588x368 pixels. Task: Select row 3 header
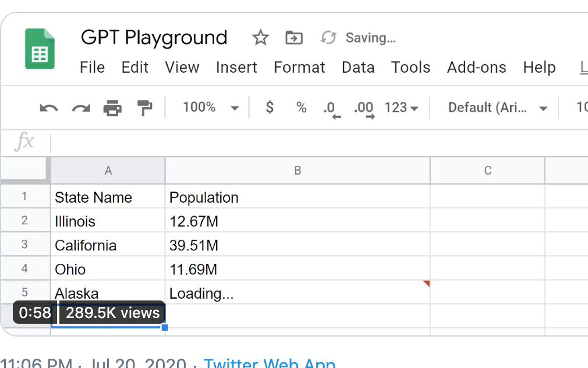pyautogui.click(x=25, y=244)
